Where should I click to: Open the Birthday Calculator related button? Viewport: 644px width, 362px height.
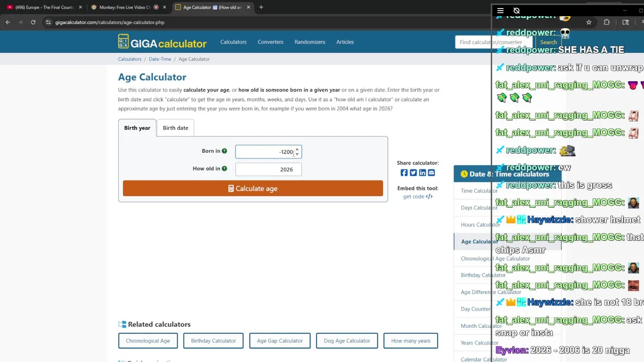click(213, 341)
